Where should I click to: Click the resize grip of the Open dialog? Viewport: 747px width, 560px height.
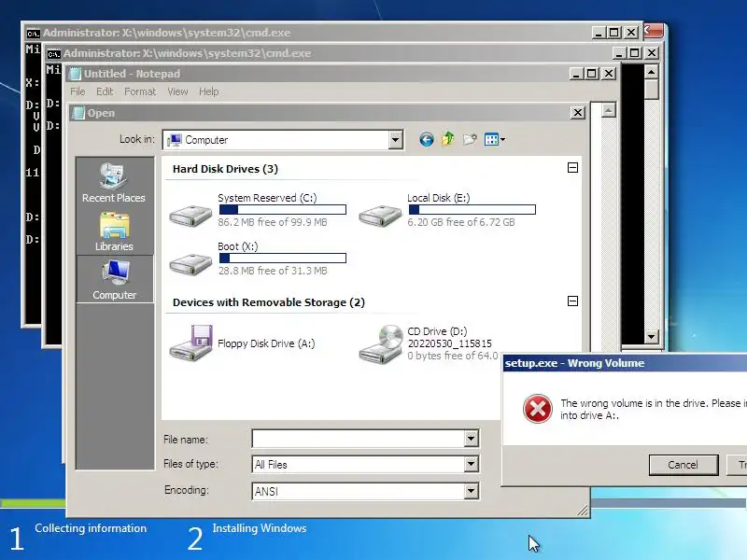(582, 511)
